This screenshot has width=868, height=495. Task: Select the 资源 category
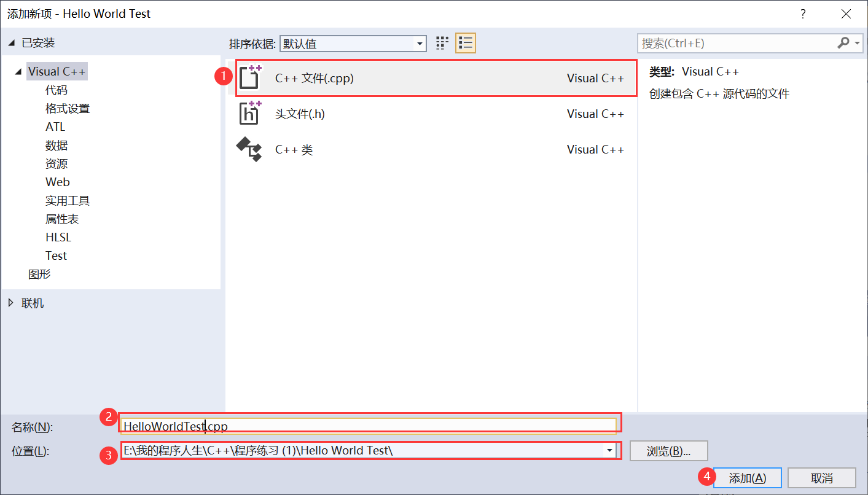pos(57,164)
